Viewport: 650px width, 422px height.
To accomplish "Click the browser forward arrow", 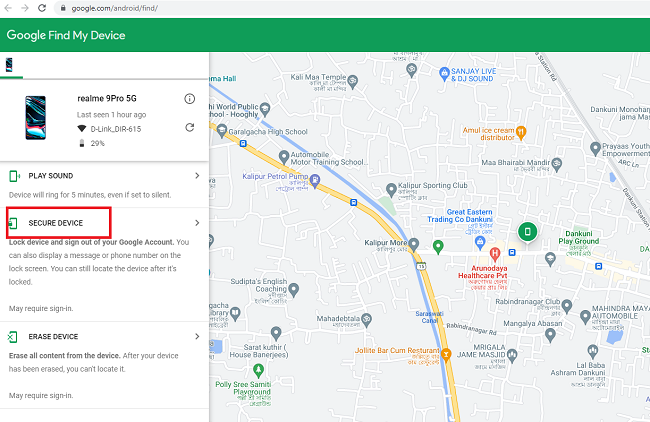I will coord(25,8).
